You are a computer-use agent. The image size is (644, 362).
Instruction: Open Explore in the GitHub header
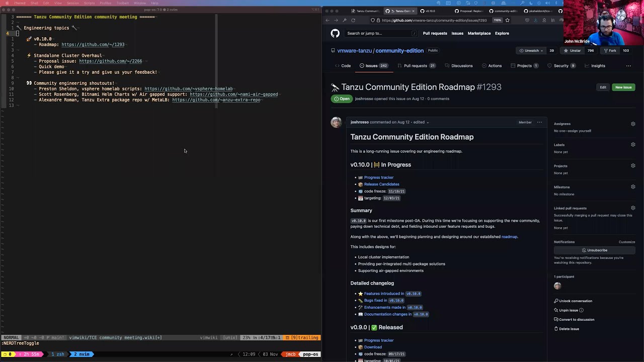point(502,33)
